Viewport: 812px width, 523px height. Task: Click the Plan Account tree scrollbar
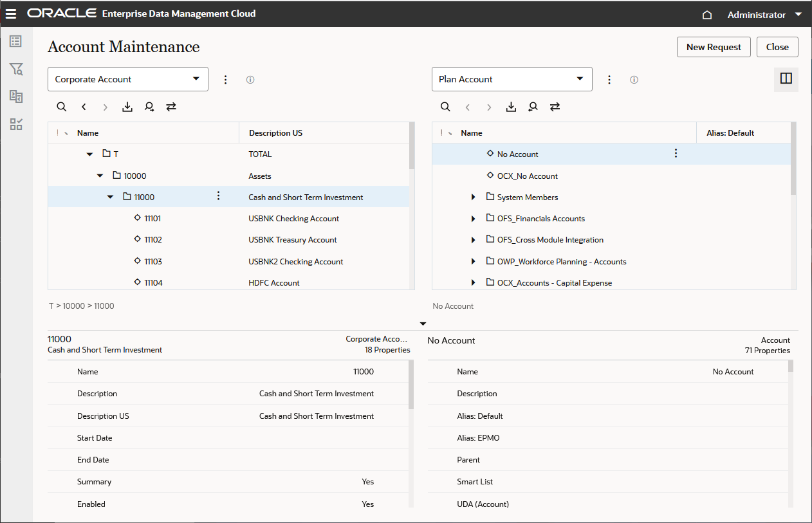[x=793, y=158]
